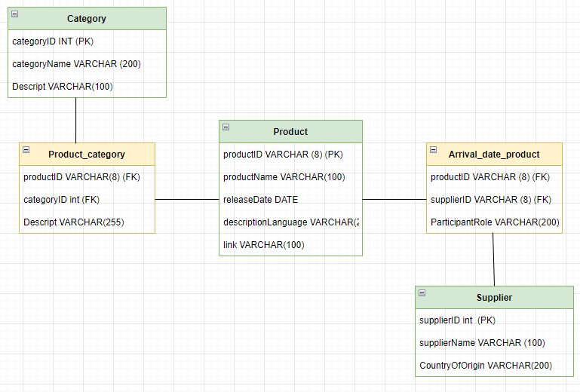
Task: Select the supplierID int (PK) row
Action: point(494,320)
